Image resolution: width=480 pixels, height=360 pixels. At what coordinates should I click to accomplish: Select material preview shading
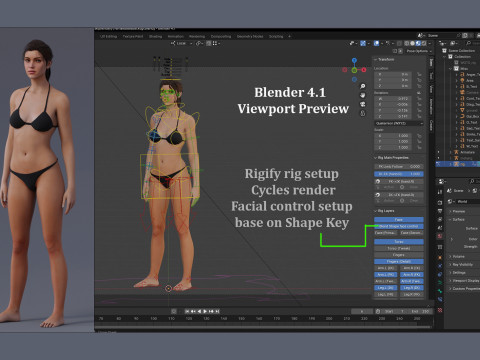tap(418, 43)
